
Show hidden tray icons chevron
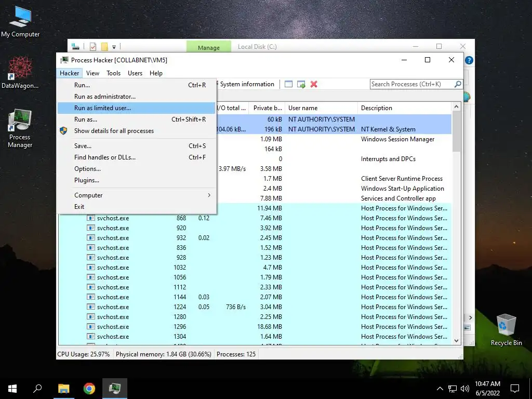(x=440, y=389)
